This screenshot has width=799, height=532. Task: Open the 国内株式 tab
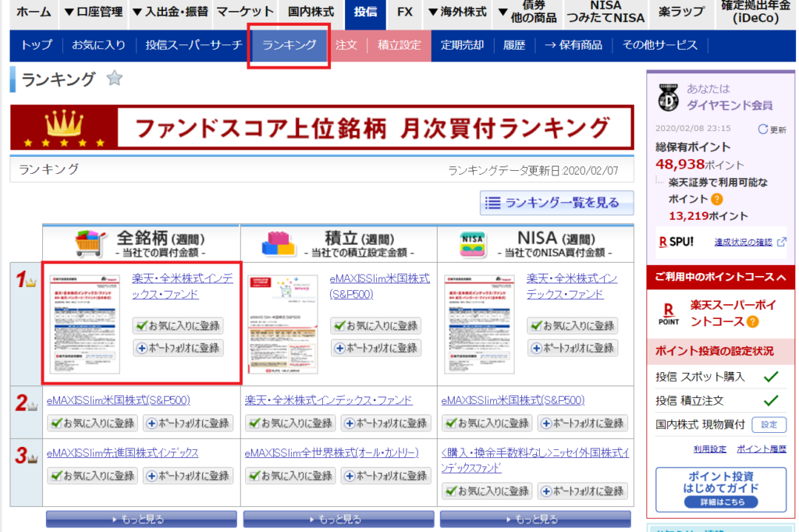point(311,12)
